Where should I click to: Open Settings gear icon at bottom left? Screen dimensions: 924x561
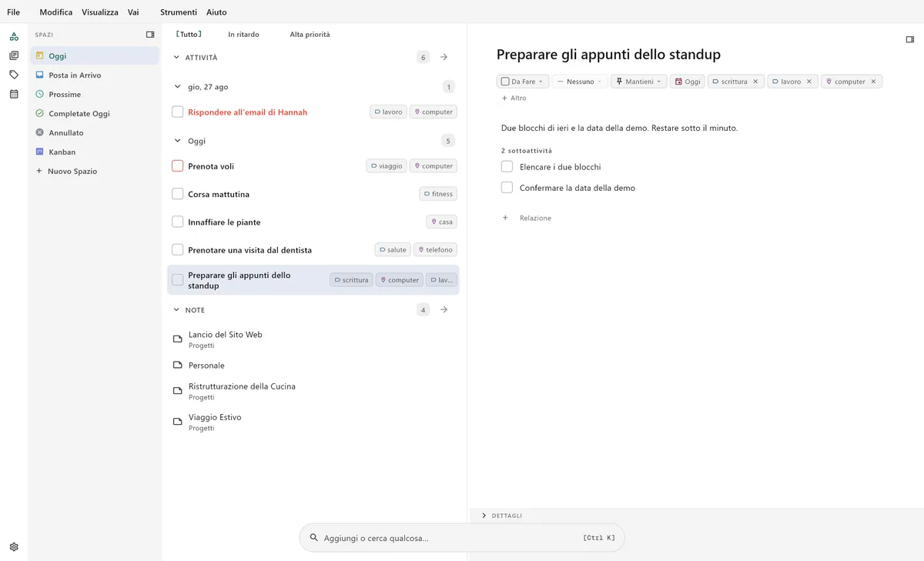[x=14, y=547]
